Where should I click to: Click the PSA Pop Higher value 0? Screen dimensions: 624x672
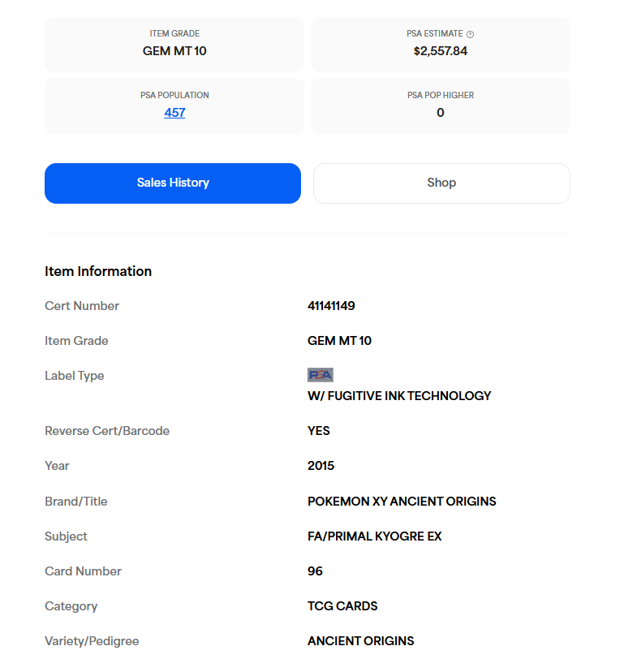point(441,113)
